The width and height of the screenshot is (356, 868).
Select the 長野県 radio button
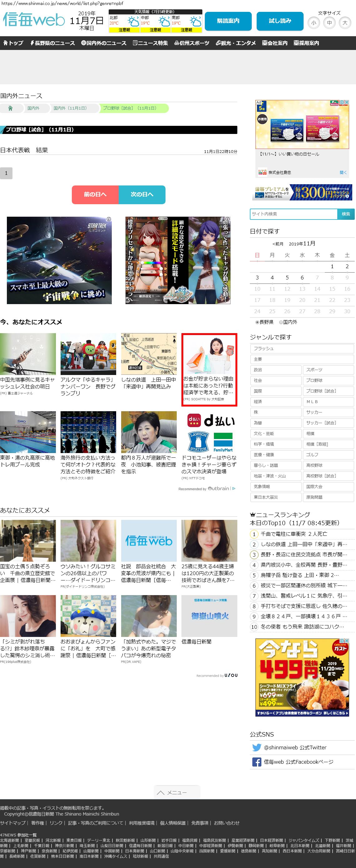click(257, 322)
